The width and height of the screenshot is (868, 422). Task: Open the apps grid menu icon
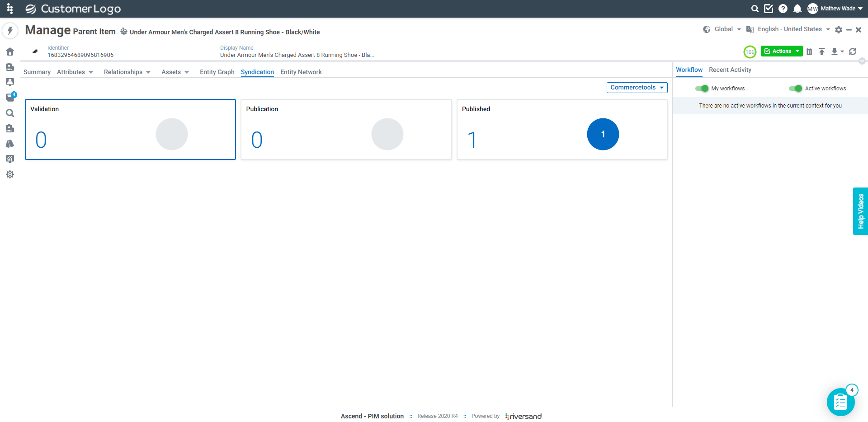pyautogui.click(x=10, y=9)
